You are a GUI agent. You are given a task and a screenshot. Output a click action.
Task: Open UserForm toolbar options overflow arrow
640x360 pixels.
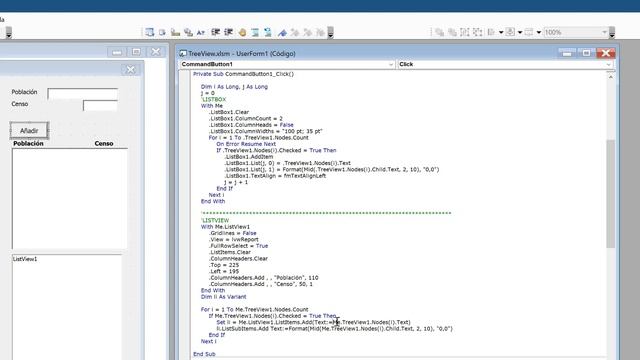pyautogui.click(x=611, y=33)
